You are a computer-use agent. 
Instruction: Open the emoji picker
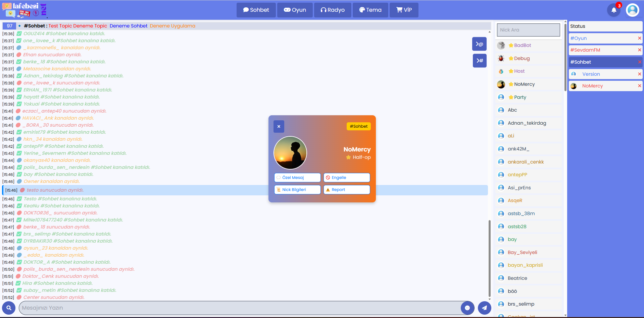pos(467,308)
